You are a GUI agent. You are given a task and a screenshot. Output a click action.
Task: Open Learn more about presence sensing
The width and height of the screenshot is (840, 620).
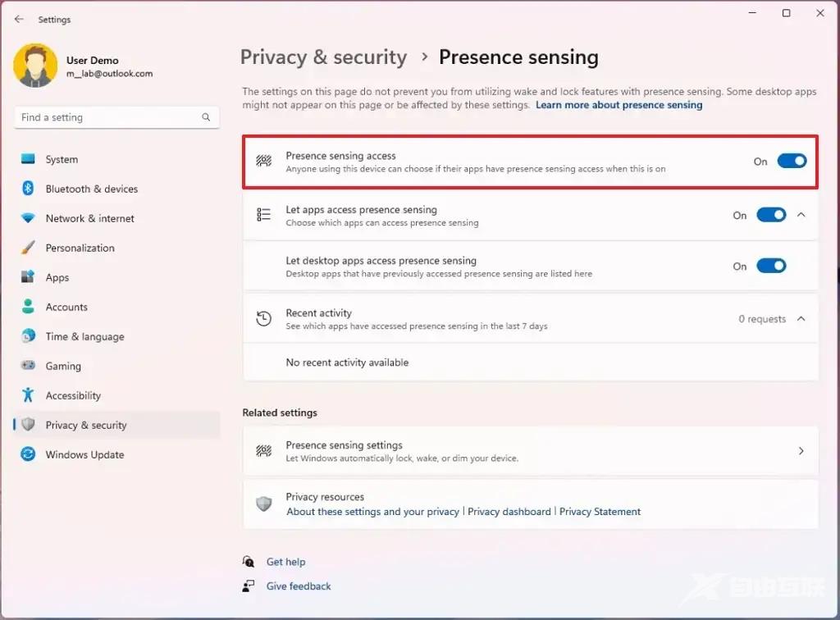tap(619, 104)
